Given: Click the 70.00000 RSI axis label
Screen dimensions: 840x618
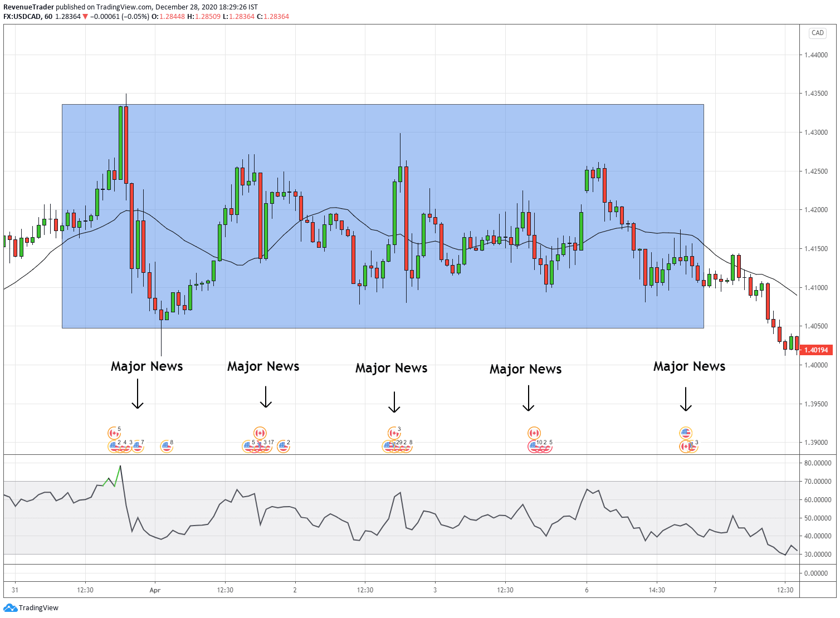Looking at the screenshot, I should pos(817,482).
